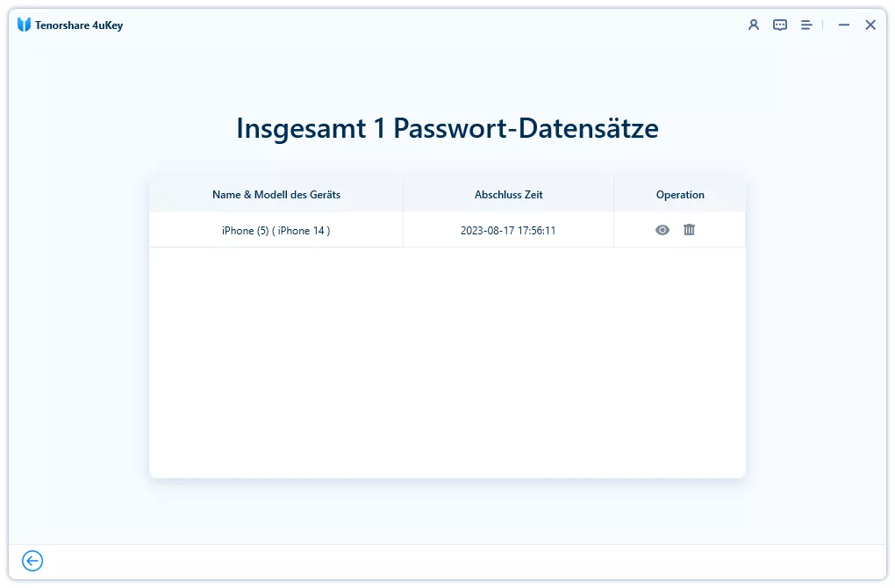
Task: Click the 'Tenorshare 4uKey' title text
Action: 79,25
